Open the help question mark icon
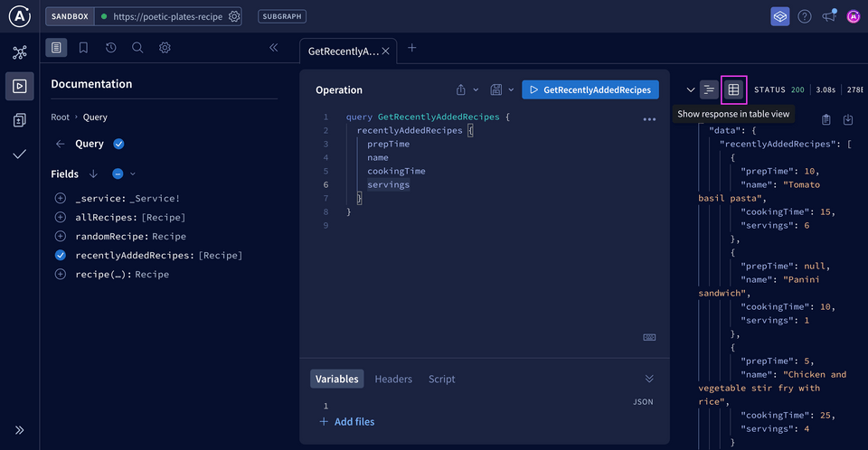This screenshot has height=450, width=868. pos(805,16)
